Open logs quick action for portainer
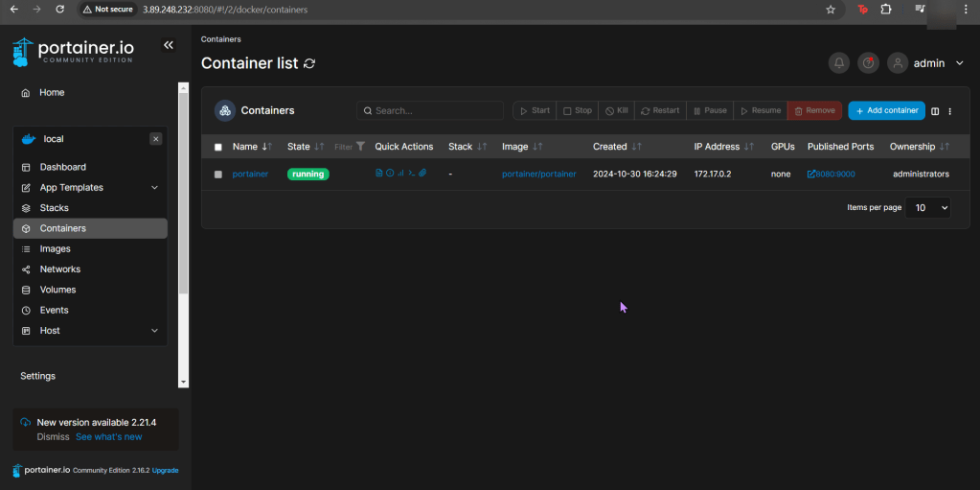 (379, 174)
